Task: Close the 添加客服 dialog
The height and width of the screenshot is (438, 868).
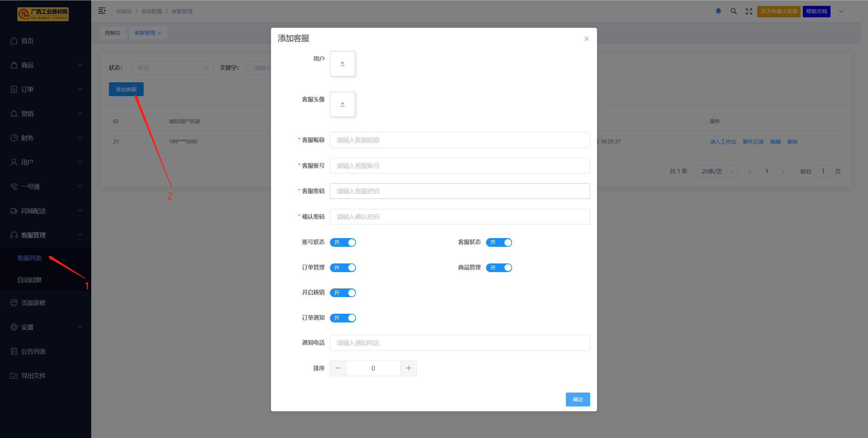Action: (x=586, y=39)
